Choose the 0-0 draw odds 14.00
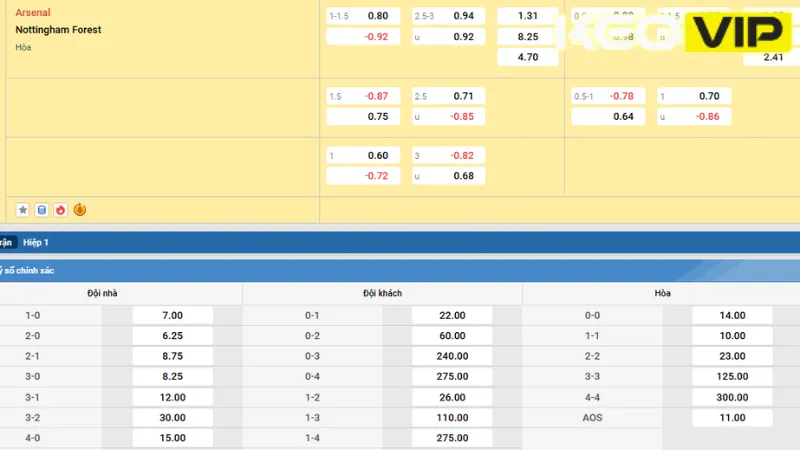Screen dimensions: 800x450 tap(732, 315)
